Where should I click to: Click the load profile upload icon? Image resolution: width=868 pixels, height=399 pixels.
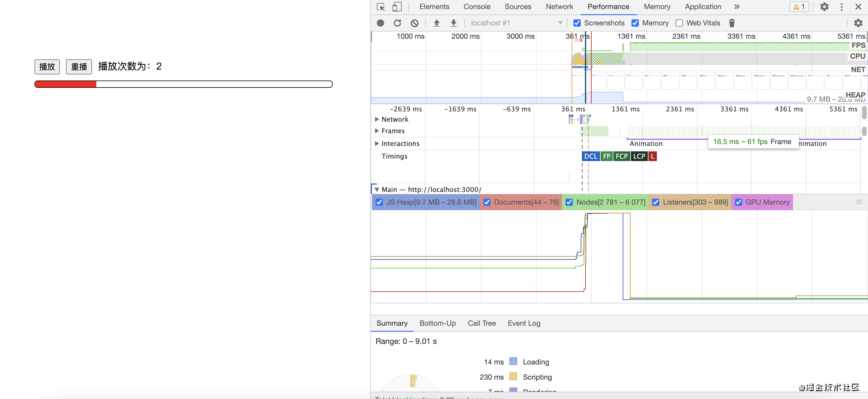coord(436,23)
